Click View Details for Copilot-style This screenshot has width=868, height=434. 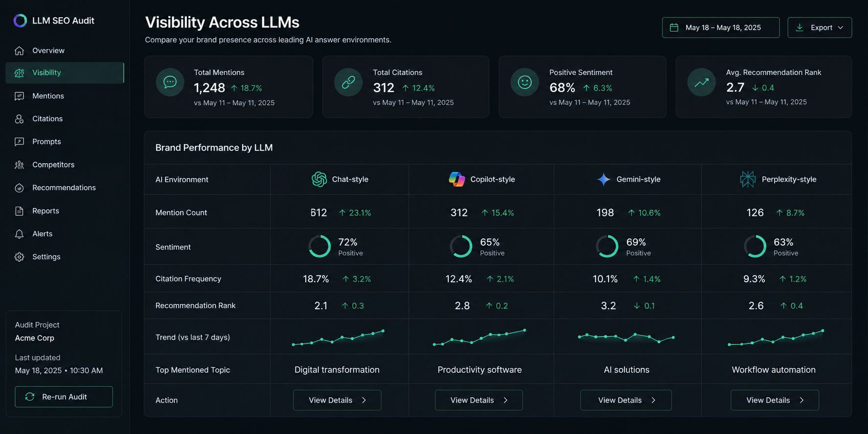479,400
